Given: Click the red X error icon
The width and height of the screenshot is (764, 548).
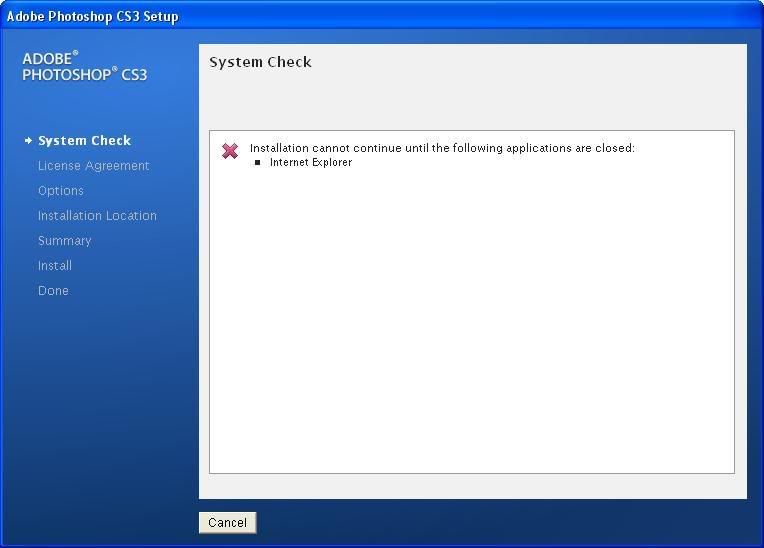Looking at the screenshot, I should (x=230, y=151).
